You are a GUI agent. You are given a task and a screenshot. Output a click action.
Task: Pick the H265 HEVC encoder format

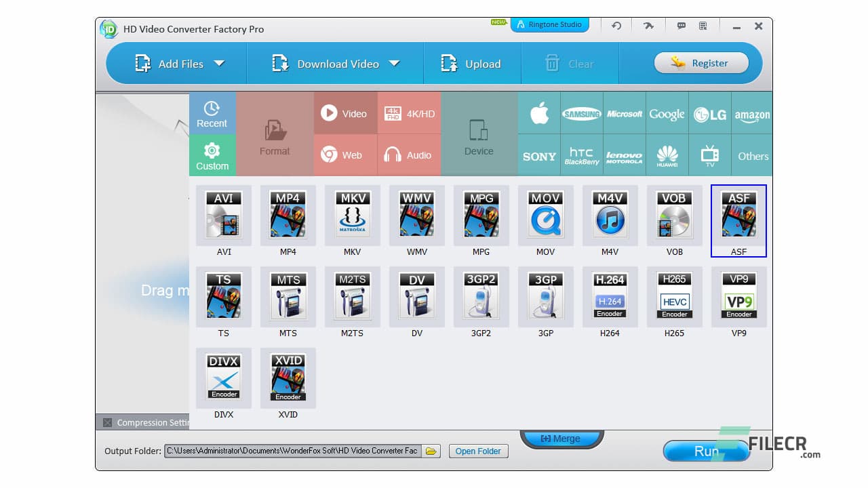pyautogui.click(x=674, y=297)
